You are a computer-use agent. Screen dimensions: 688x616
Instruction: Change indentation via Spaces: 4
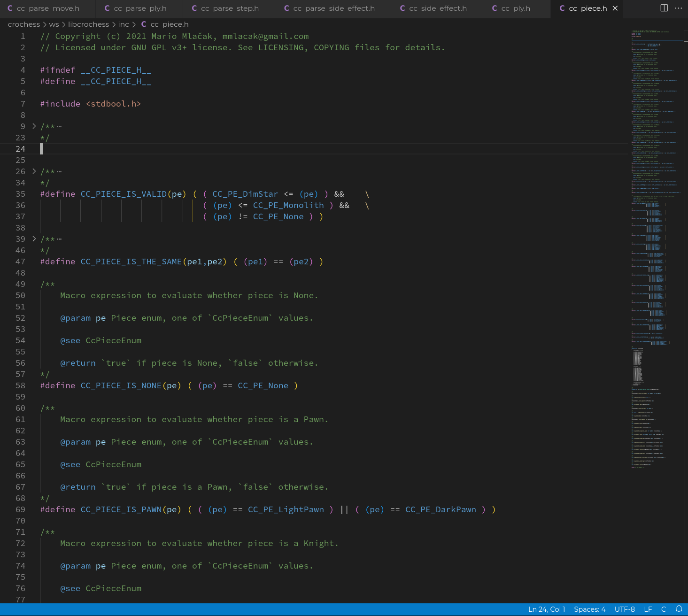590,609
